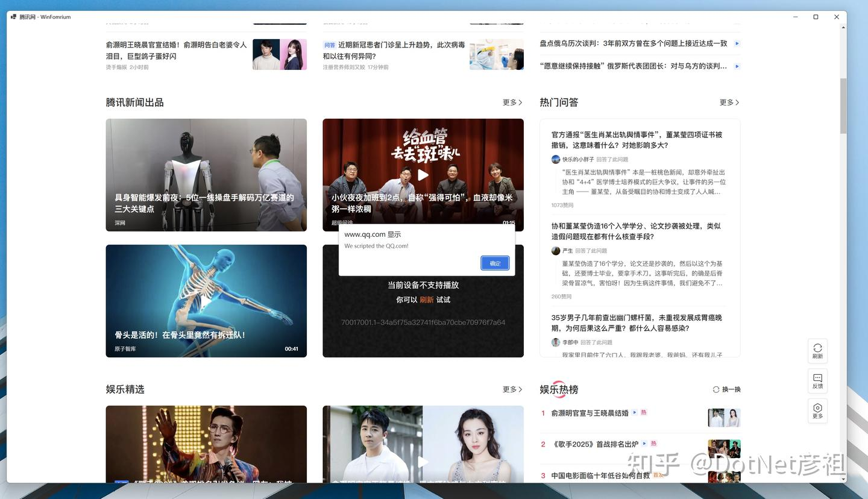868x499 pixels.
Task: Click avatar of answerer 产生
Action: pyautogui.click(x=556, y=251)
